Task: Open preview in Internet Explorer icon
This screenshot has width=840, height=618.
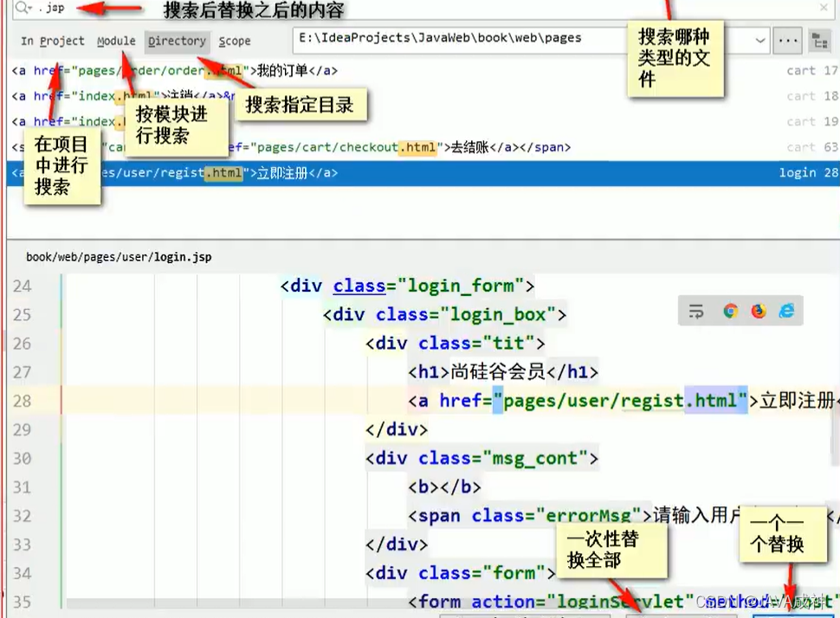Action: (786, 311)
